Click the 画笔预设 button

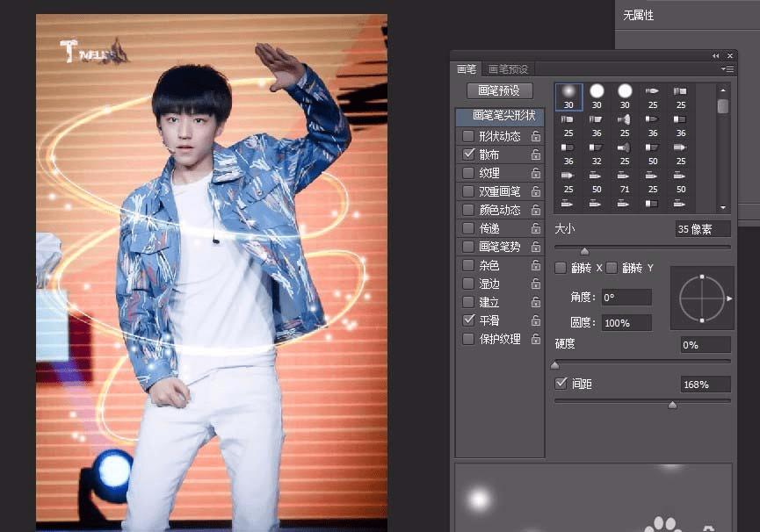pos(499,90)
